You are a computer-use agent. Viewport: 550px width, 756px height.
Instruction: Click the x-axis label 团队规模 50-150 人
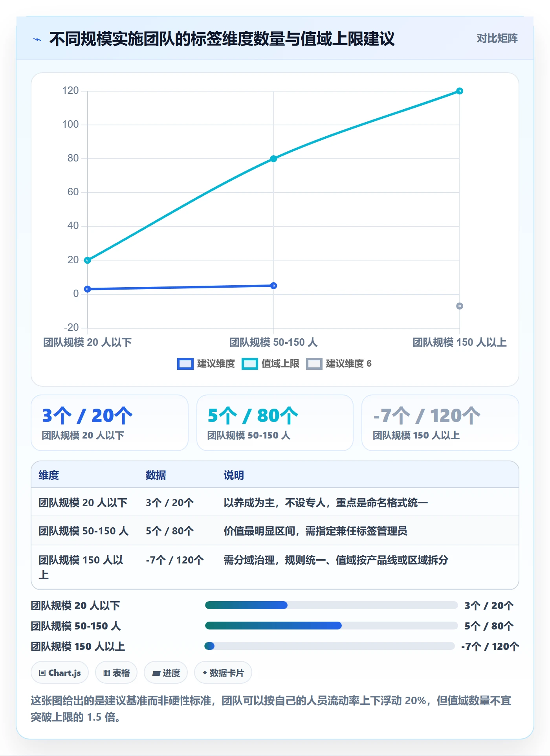point(273,342)
